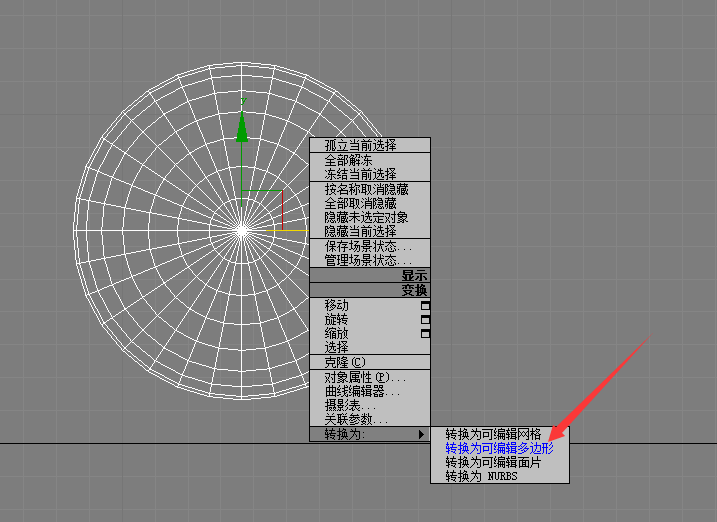Select 转换为可编辑多边形 option
Image resolution: width=717 pixels, height=522 pixels.
click(497, 449)
